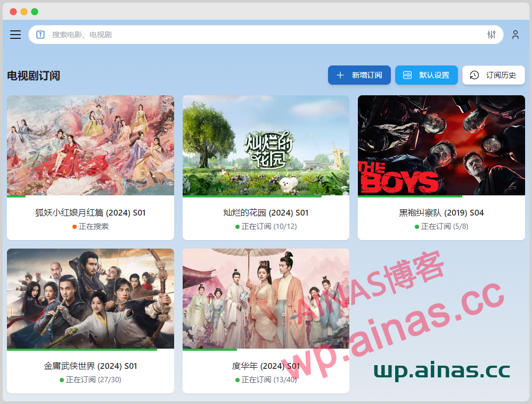Viewport: 532px width, 404px height.
Task: Open The Boys poster thumbnail
Action: (441, 145)
